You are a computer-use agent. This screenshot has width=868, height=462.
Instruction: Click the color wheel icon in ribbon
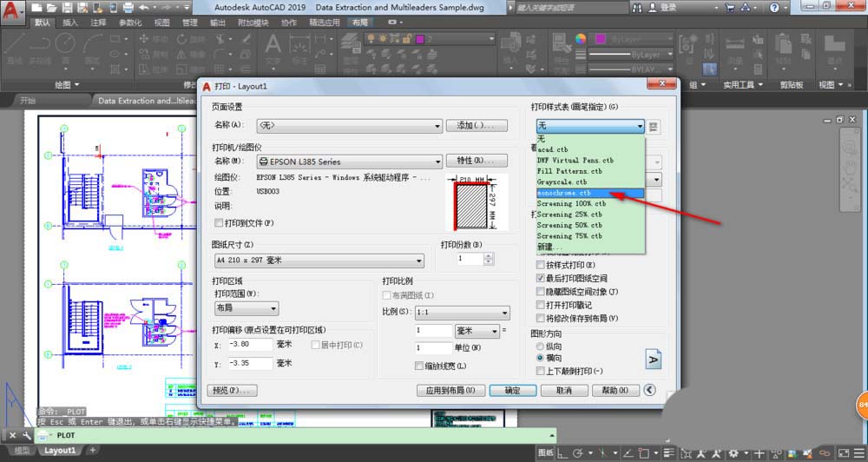pos(581,39)
